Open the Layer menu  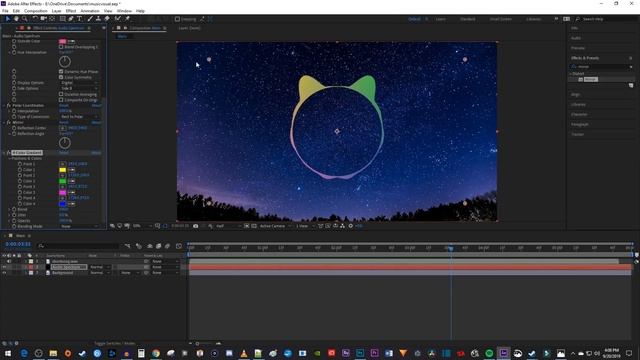coord(56,11)
